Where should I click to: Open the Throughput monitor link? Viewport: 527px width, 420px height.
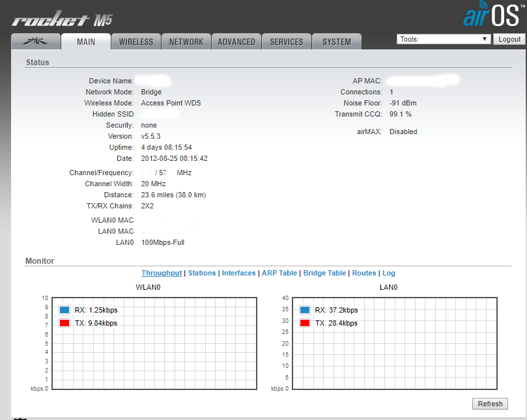[x=162, y=273]
